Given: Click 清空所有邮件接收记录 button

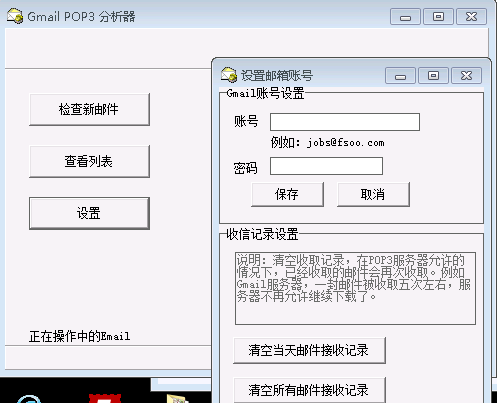Looking at the screenshot, I should pos(309,390).
